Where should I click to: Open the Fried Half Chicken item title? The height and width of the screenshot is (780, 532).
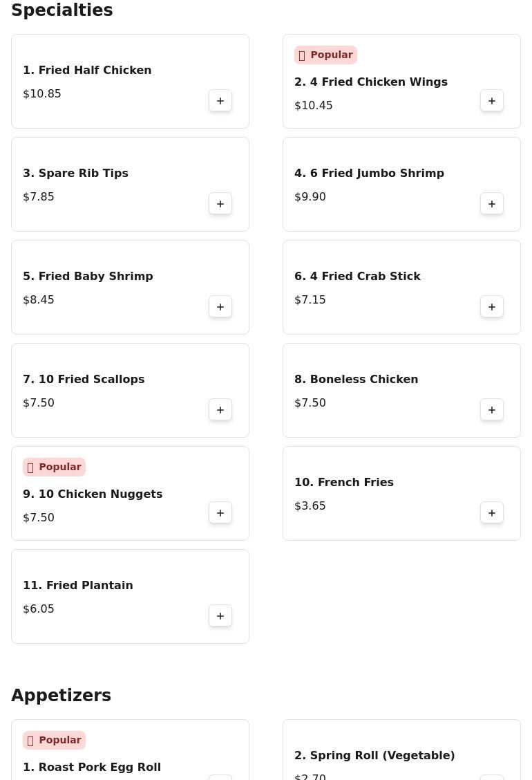coord(87,71)
